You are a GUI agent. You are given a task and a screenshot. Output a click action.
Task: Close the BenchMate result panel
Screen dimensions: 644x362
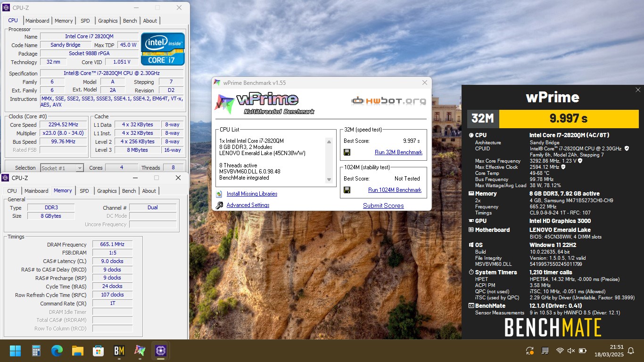pos(638,90)
